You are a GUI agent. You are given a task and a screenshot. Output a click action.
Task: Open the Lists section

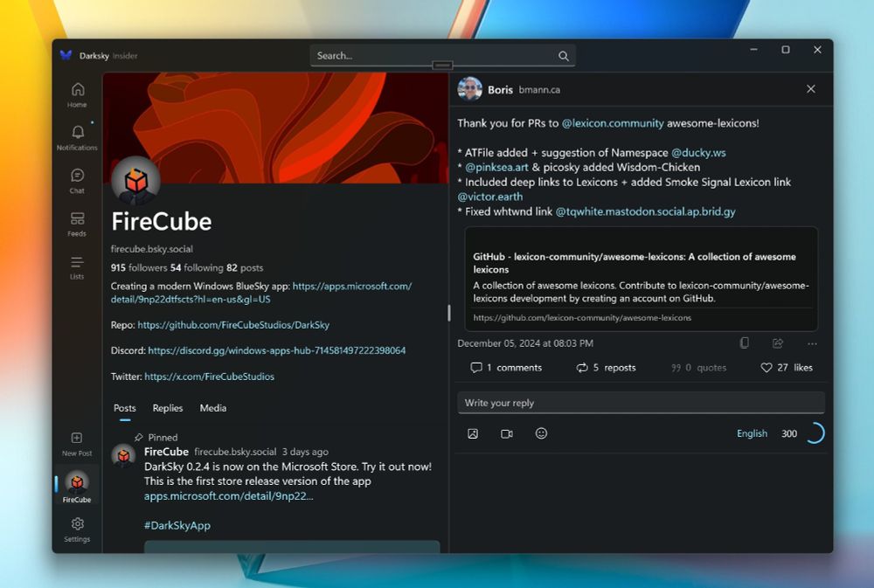click(78, 267)
